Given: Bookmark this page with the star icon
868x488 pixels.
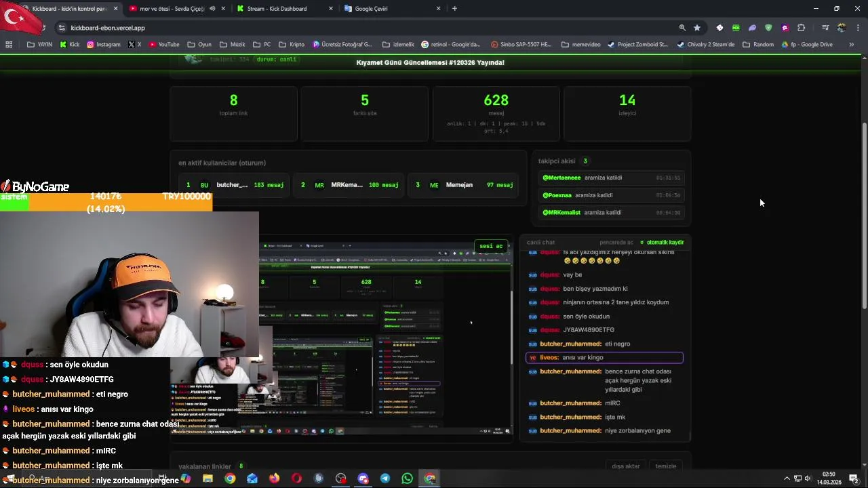Looking at the screenshot, I should coord(697,28).
